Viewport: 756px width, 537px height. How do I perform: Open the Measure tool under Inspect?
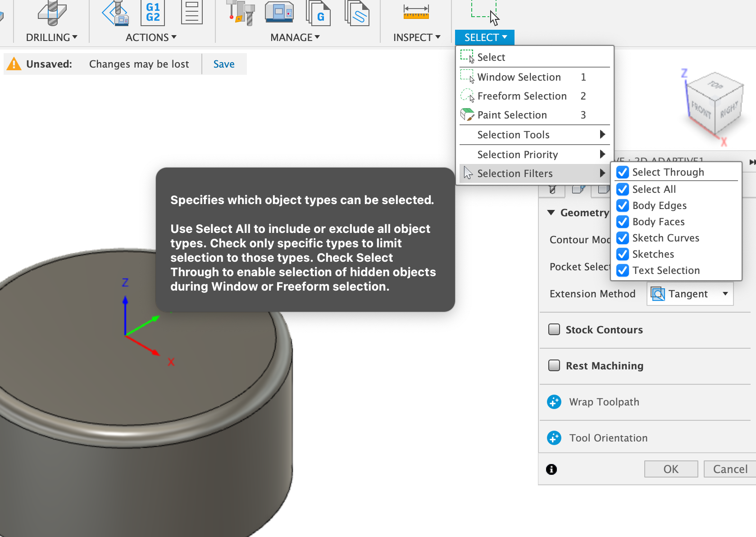415,12
